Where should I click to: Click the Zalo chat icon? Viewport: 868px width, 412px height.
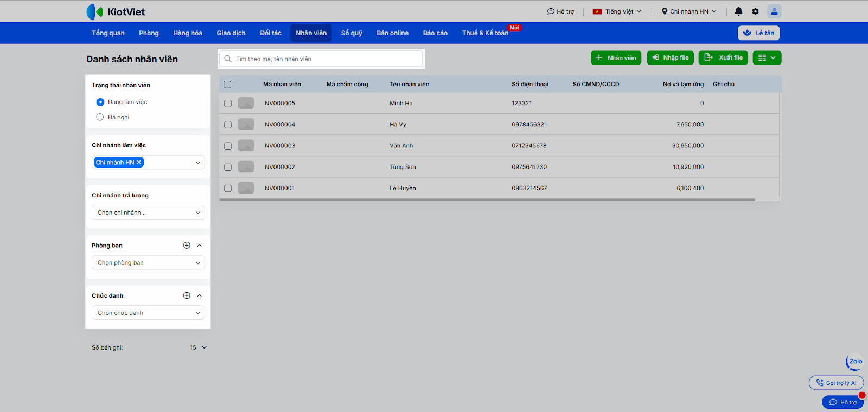855,362
